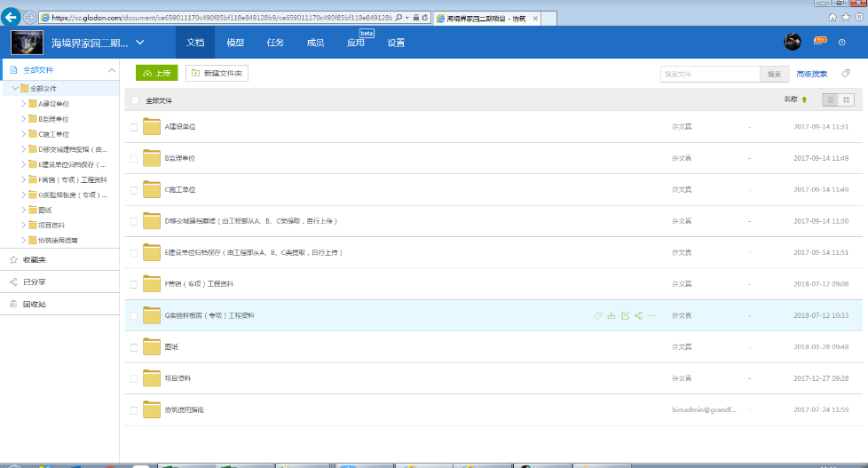Check the select-all 全部文件 checkbox

pyautogui.click(x=135, y=100)
